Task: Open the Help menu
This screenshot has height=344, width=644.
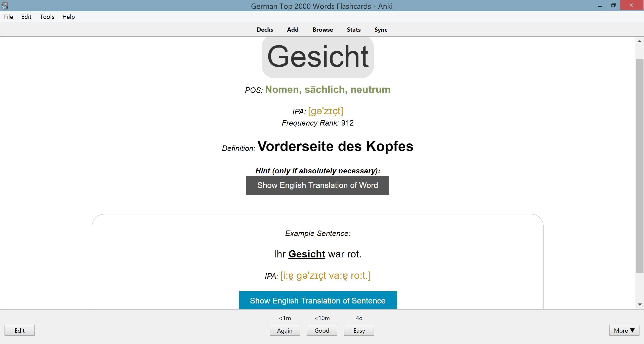Action: (68, 17)
